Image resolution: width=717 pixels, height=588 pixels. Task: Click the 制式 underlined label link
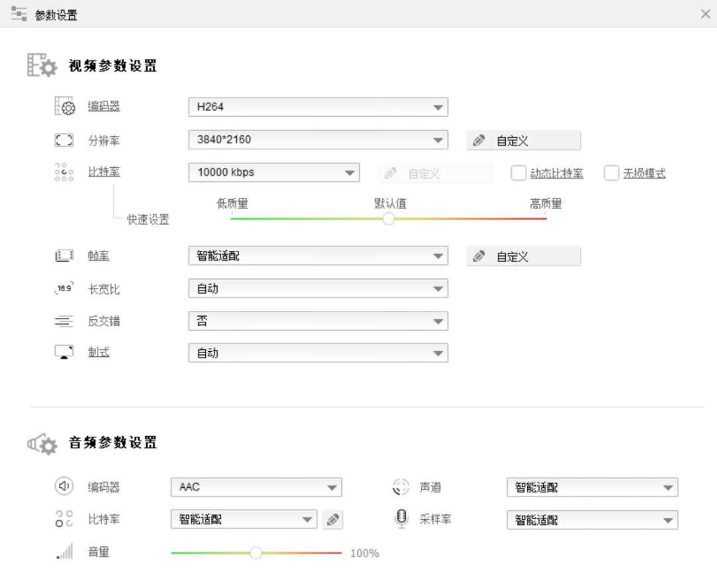[x=99, y=352]
